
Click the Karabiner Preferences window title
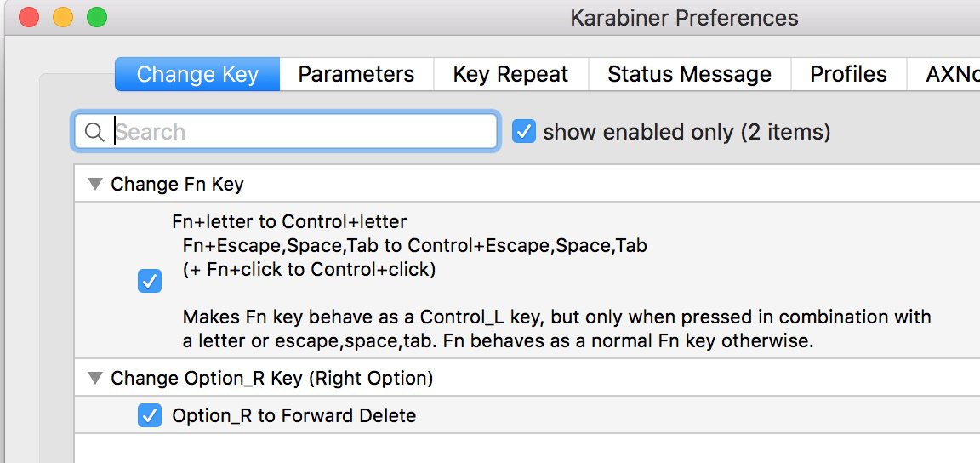click(686, 17)
